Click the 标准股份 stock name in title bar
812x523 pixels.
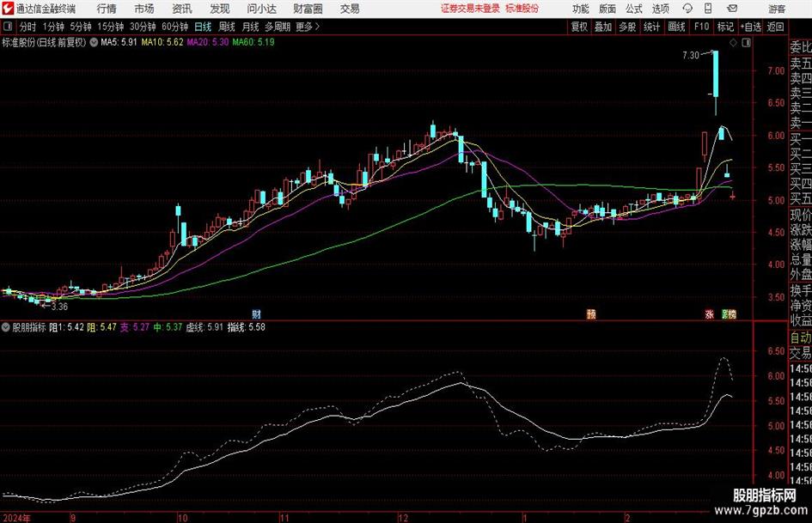click(522, 9)
